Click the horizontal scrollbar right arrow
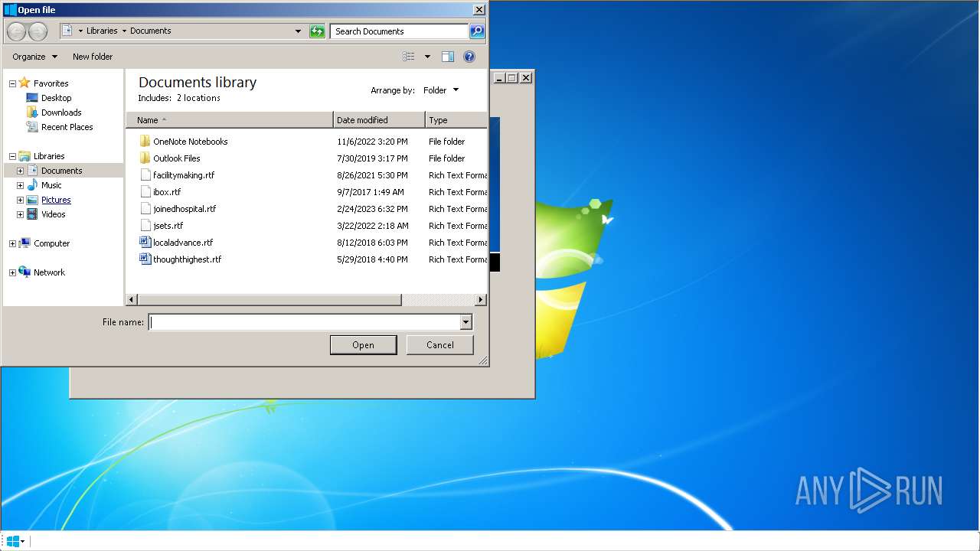980x551 pixels. 481,300
